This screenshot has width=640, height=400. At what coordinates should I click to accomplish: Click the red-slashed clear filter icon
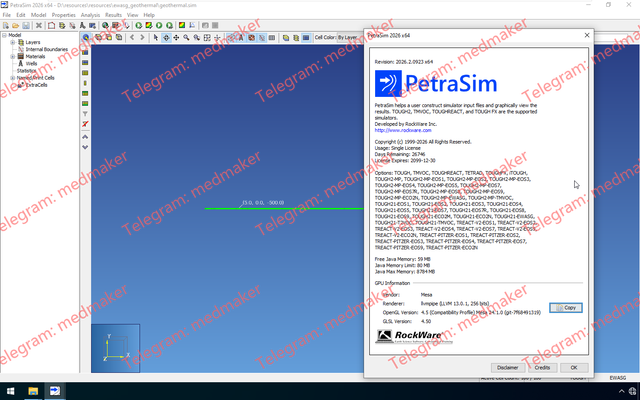click(x=85, y=124)
